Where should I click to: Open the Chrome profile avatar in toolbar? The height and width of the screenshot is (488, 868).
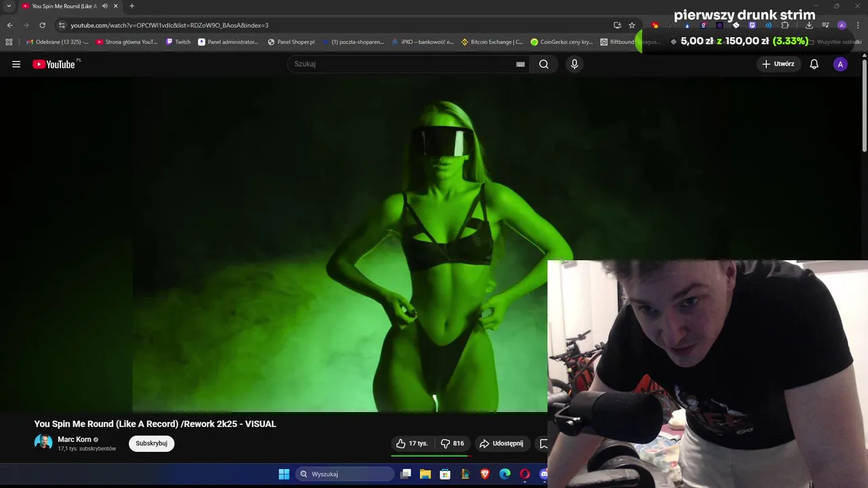click(842, 25)
